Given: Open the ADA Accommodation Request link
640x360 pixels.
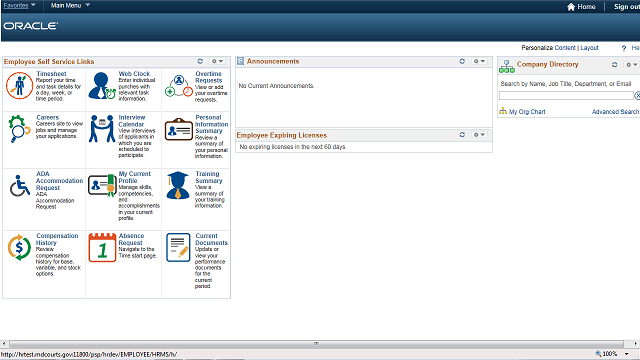Looking at the screenshot, I should point(59,180).
